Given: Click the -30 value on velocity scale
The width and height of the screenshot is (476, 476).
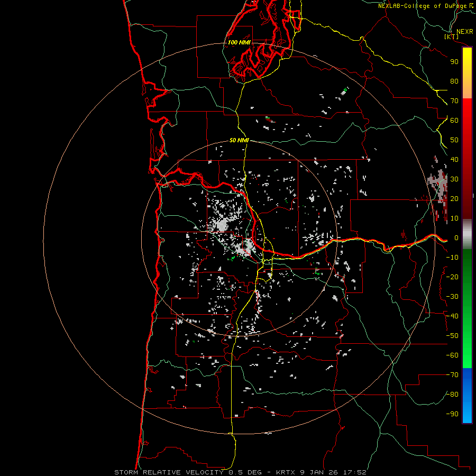Looking at the screenshot, I should (x=452, y=297).
